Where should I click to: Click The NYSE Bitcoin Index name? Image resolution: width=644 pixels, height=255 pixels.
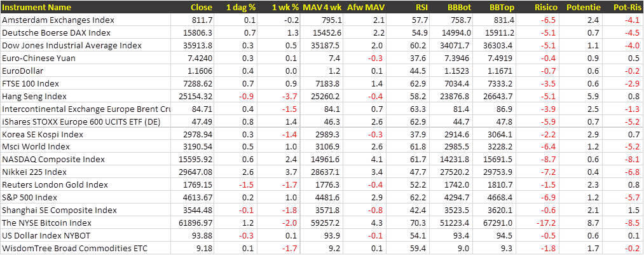(46, 223)
